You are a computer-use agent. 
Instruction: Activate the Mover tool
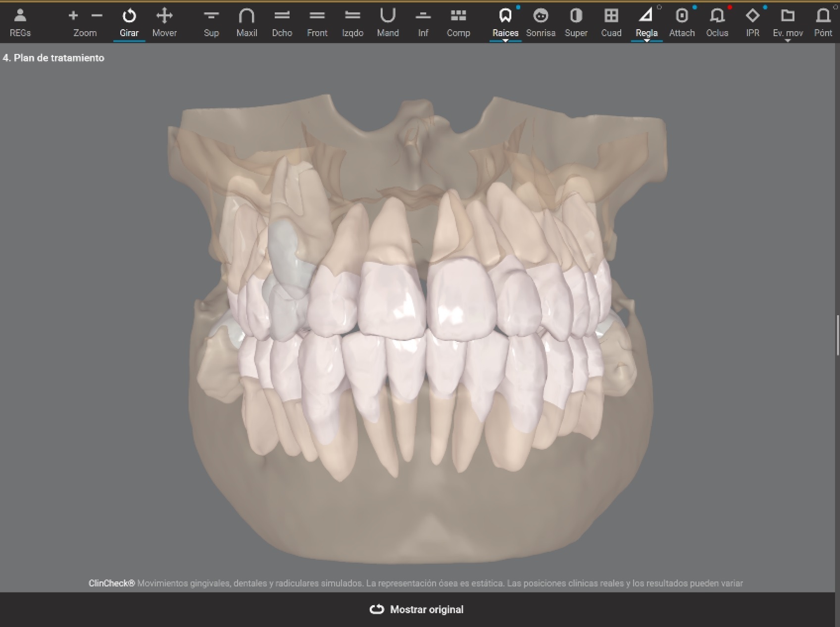coord(164,20)
